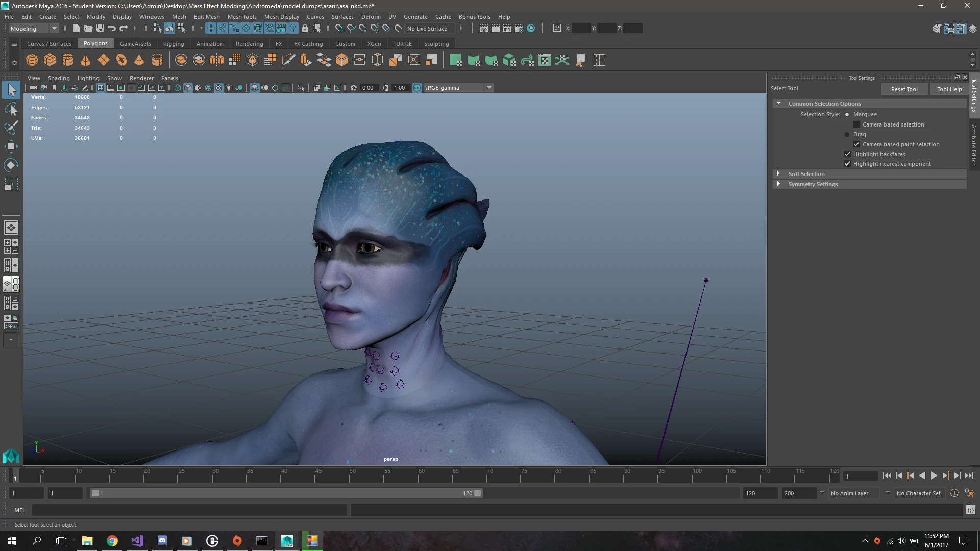Enable Camera based selection checkbox
This screenshot has height=551, width=980.
pos(857,124)
